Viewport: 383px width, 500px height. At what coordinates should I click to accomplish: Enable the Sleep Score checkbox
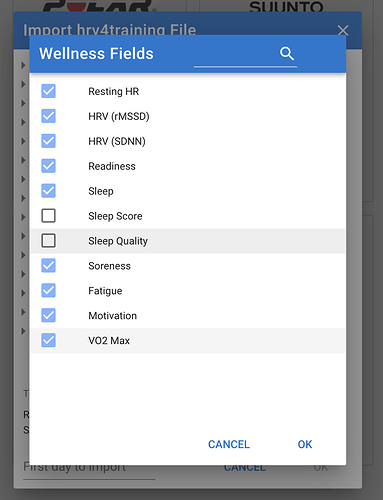(48, 216)
